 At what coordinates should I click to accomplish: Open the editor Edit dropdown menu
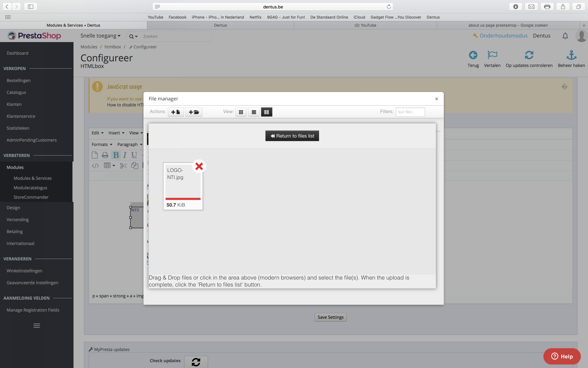point(98,133)
